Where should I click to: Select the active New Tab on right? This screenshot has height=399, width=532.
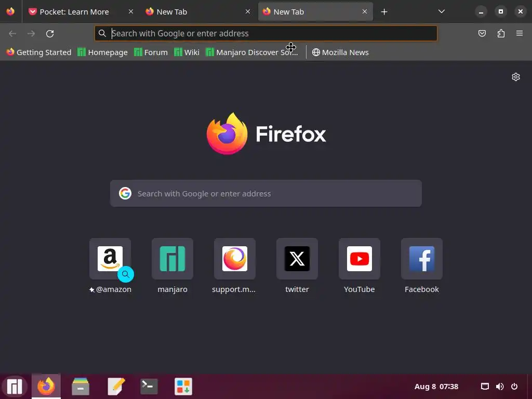click(315, 12)
